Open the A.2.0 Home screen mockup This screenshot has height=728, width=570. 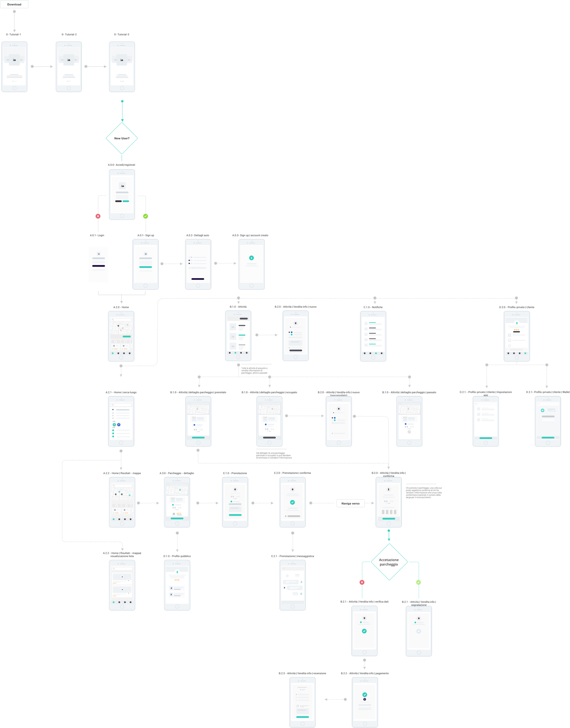121,336
